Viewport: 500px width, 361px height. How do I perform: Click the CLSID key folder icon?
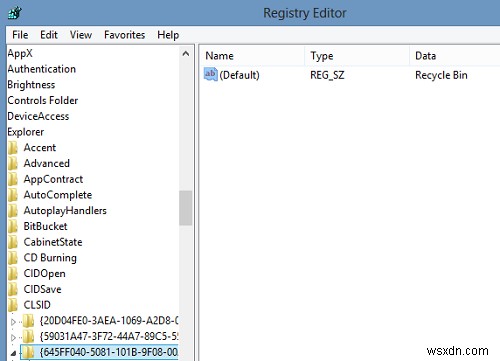[13, 305]
